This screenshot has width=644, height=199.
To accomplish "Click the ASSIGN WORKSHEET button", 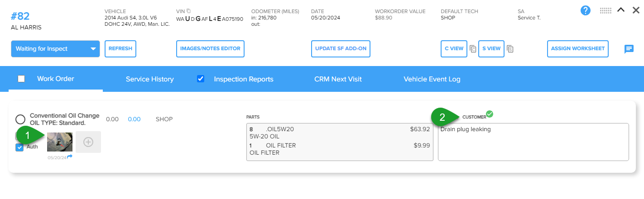I will 578,49.
